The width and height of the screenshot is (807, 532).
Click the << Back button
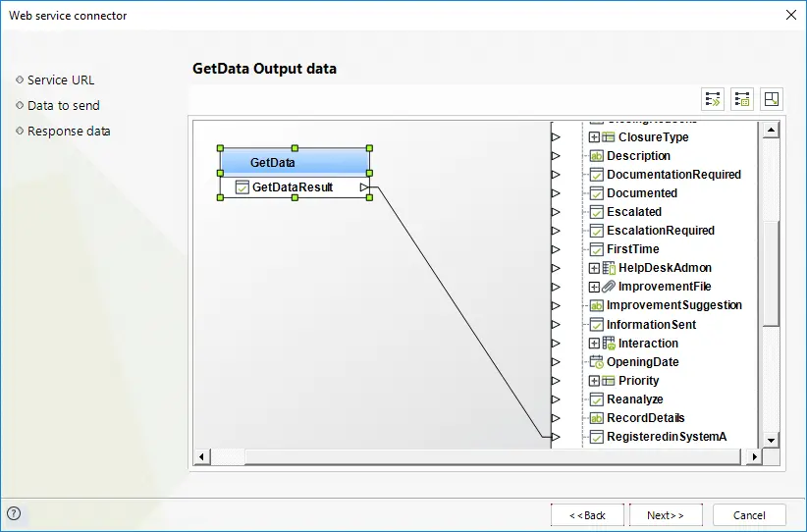coord(587,515)
